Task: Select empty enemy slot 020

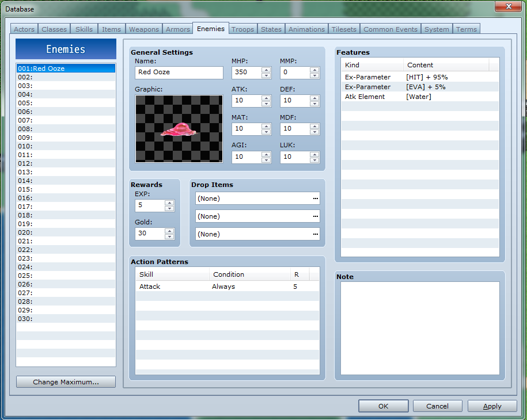Action: (x=66, y=232)
